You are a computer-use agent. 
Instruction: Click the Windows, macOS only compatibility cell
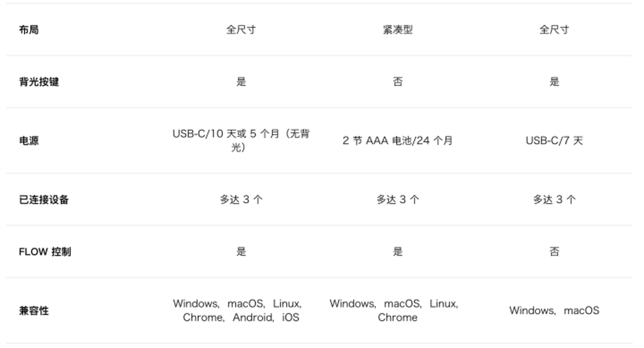pos(554,311)
